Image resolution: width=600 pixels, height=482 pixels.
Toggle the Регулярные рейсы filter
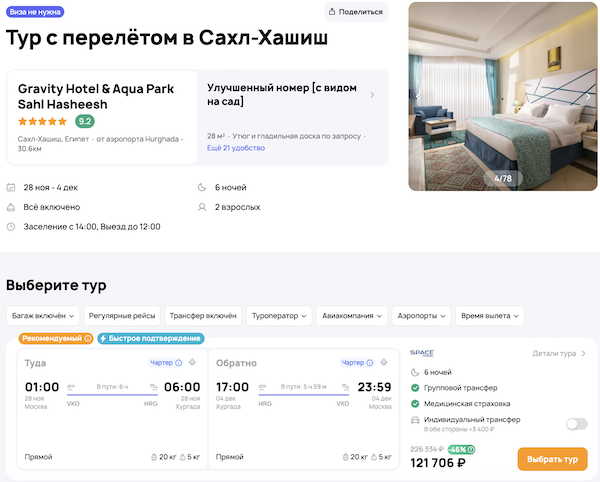[122, 315]
